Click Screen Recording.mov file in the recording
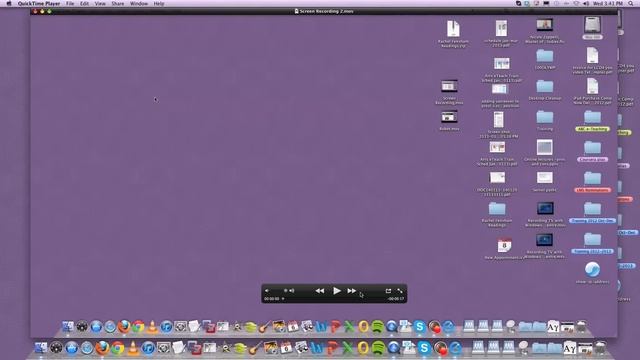The height and width of the screenshot is (360, 640). click(x=449, y=92)
